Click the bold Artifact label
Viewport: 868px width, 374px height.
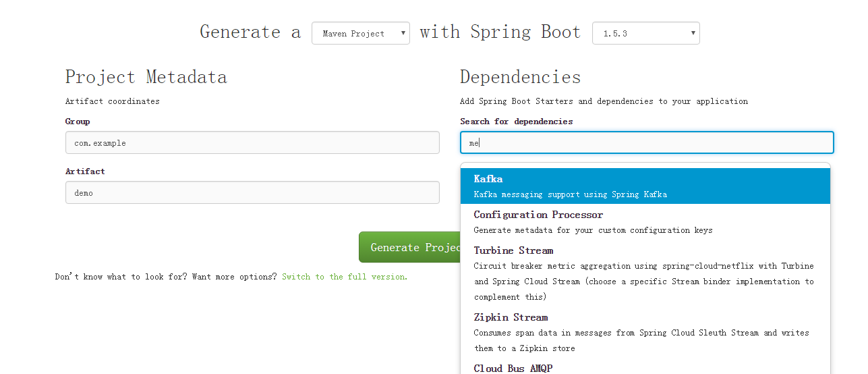85,171
